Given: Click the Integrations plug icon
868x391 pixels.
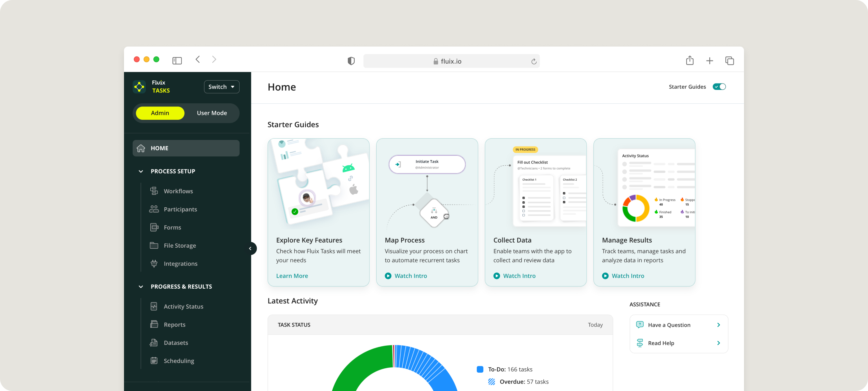Looking at the screenshot, I should (154, 263).
